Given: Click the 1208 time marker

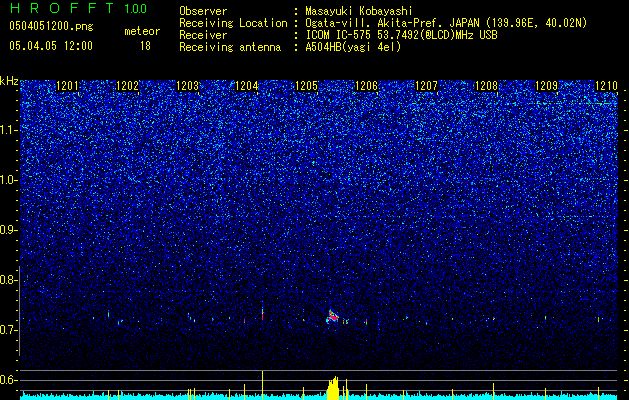Looking at the screenshot, I should pos(486,86).
